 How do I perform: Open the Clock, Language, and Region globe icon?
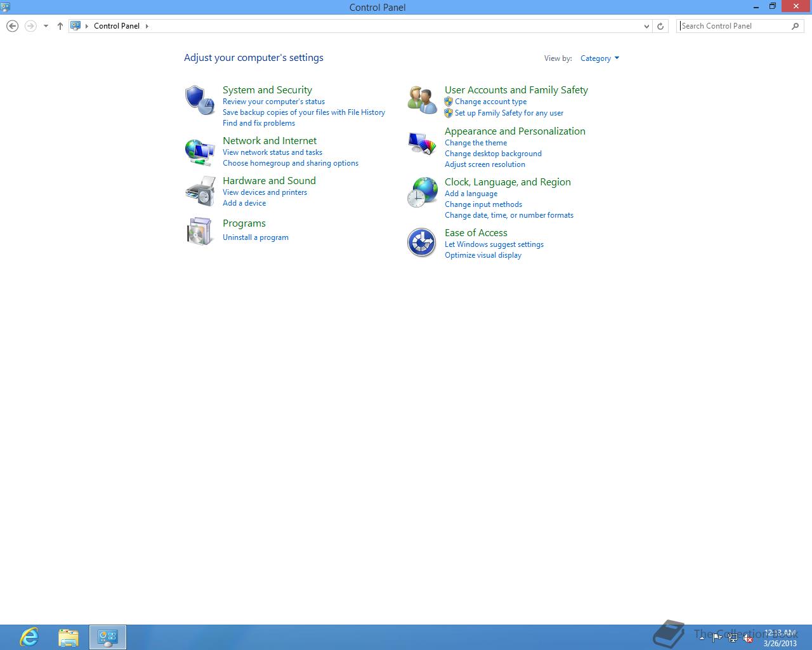coord(422,192)
